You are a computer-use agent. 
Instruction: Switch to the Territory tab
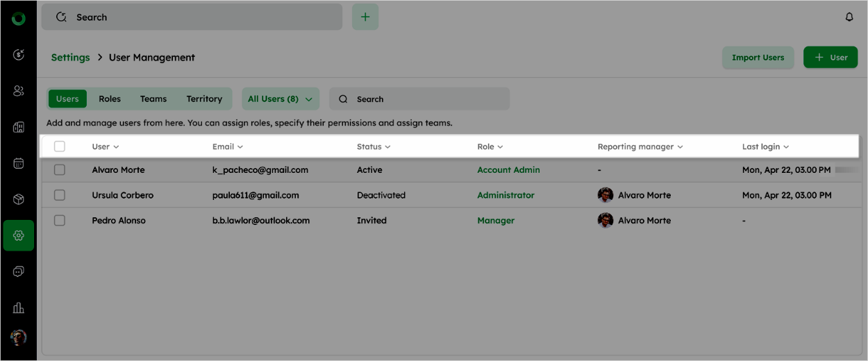pos(204,99)
